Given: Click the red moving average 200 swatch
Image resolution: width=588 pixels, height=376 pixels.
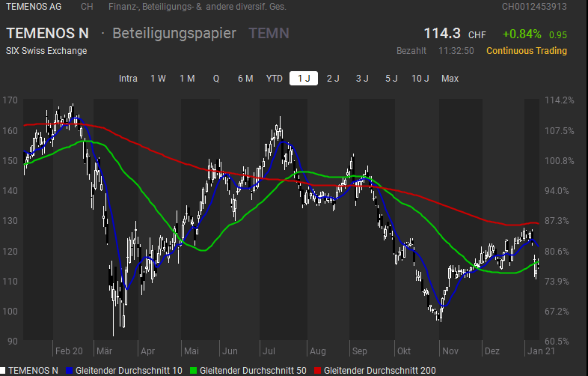Looking at the screenshot, I should [x=318, y=371].
